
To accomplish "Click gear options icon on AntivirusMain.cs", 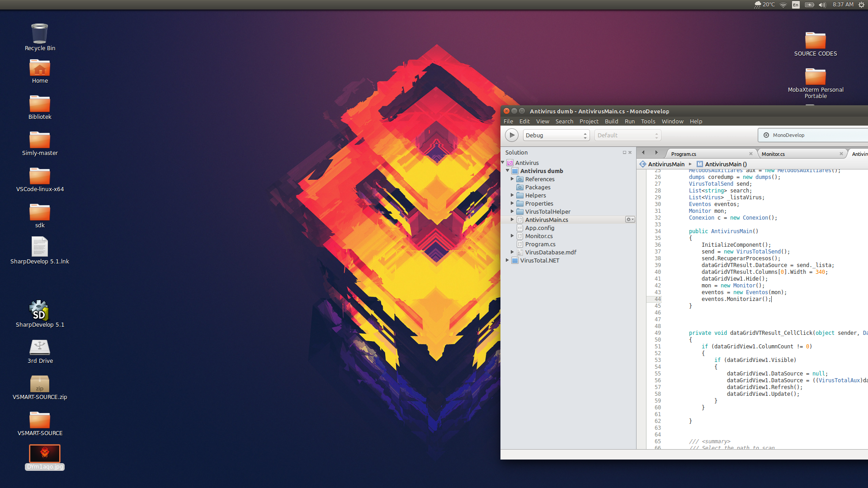I will click(630, 220).
